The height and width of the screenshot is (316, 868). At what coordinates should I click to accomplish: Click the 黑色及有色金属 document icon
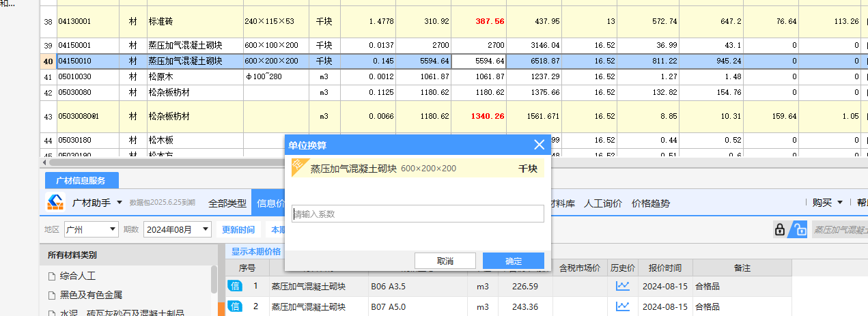tap(51, 295)
